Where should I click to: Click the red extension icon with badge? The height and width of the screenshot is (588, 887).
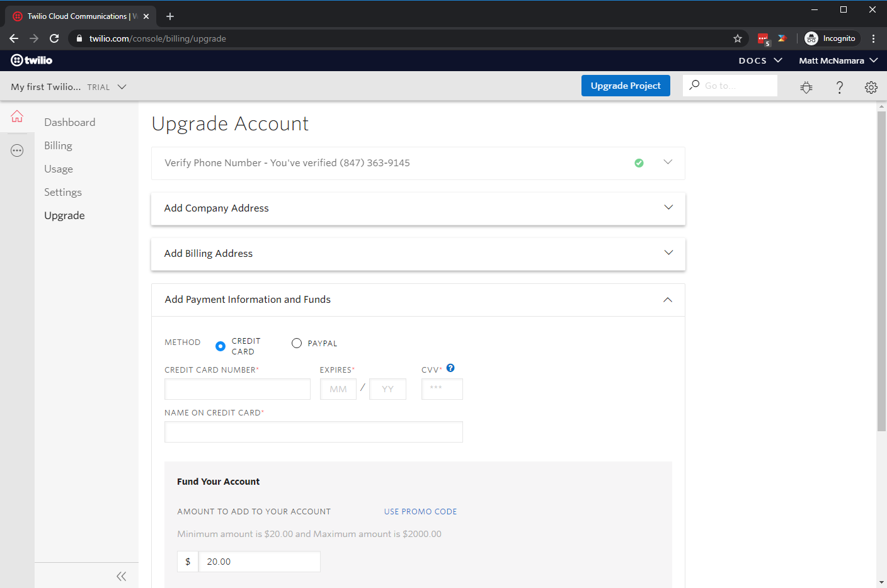click(x=764, y=39)
